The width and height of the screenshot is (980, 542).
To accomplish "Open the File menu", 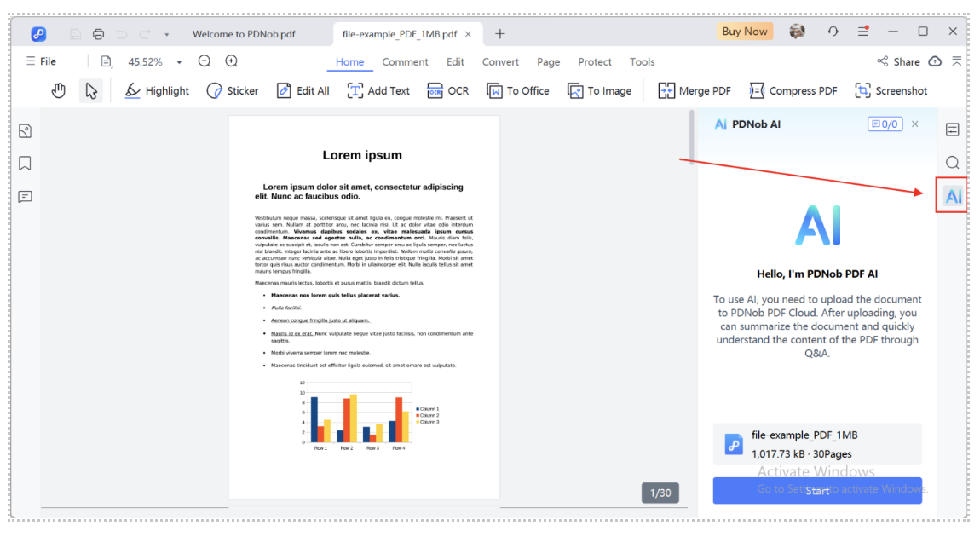I will [41, 61].
